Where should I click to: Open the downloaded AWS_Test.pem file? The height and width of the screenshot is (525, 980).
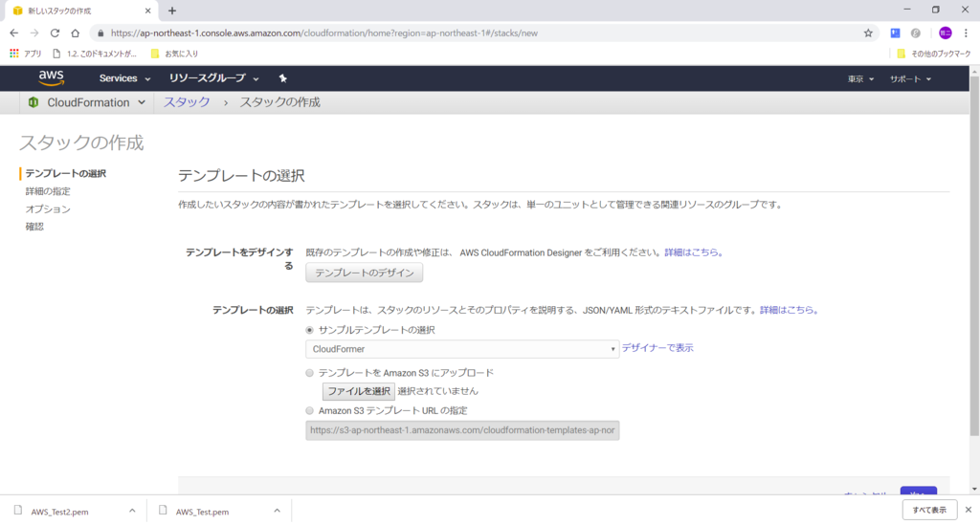point(203,512)
